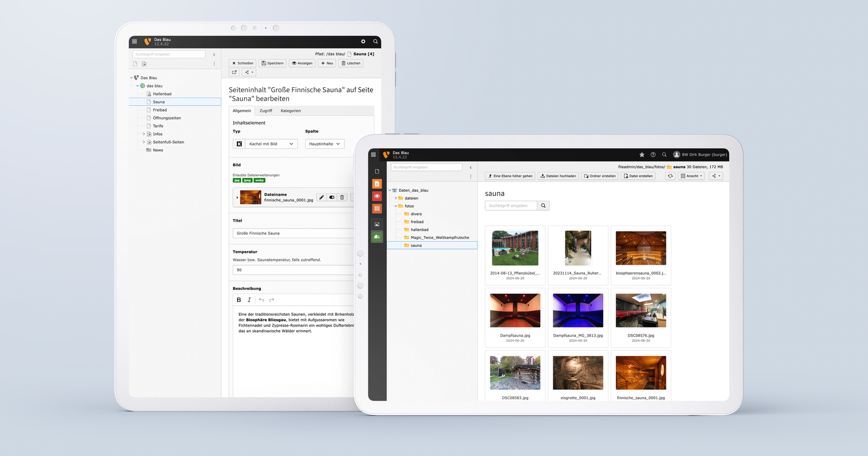Open the help question mark icon
Image resolution: width=868 pixels, height=456 pixels.
click(x=653, y=155)
